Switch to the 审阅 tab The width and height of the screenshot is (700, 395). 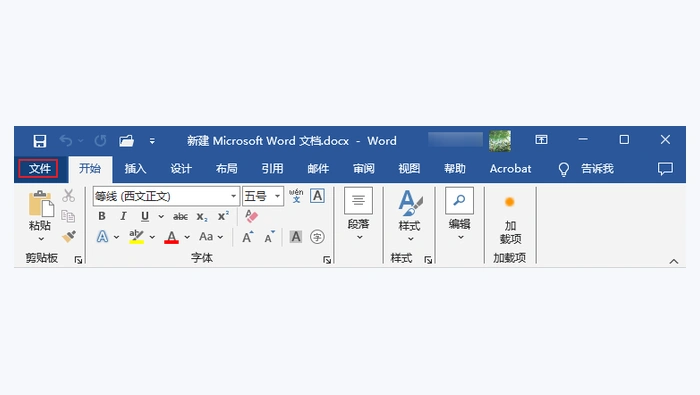363,169
